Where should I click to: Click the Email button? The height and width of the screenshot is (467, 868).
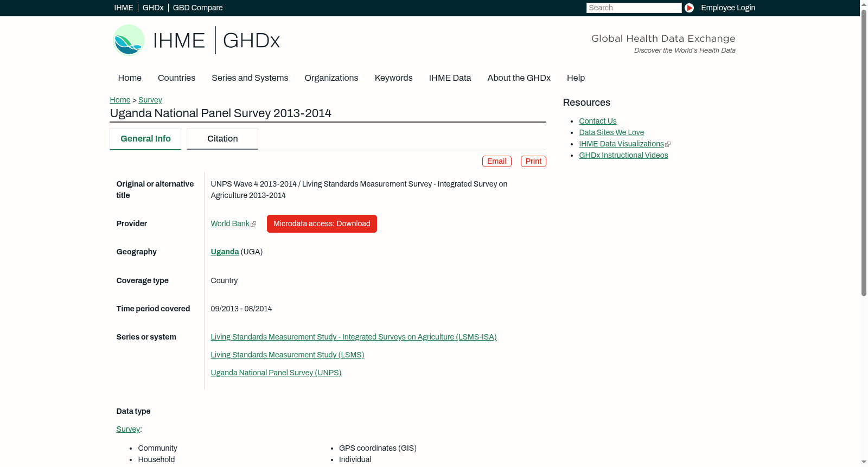click(497, 161)
